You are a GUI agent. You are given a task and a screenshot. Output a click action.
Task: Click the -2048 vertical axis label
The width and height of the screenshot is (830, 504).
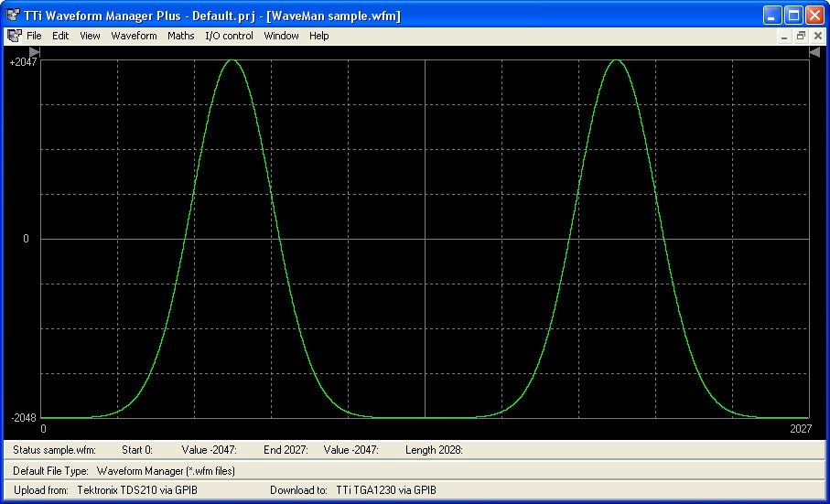(x=24, y=418)
